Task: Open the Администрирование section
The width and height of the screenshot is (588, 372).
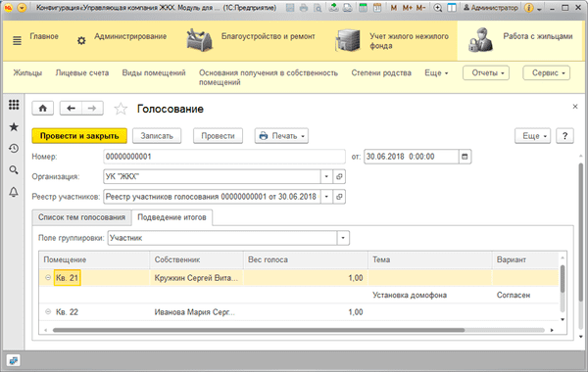Action: (130, 36)
